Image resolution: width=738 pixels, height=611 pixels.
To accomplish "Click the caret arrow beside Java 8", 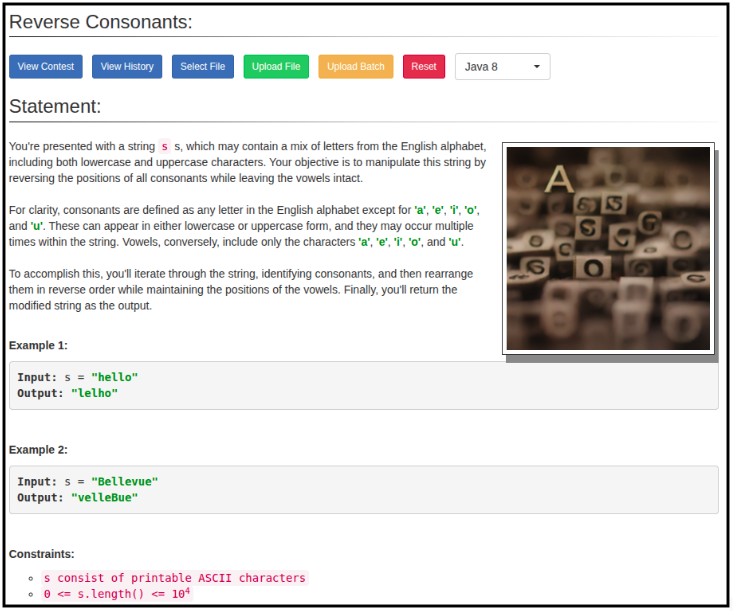I will point(537,67).
